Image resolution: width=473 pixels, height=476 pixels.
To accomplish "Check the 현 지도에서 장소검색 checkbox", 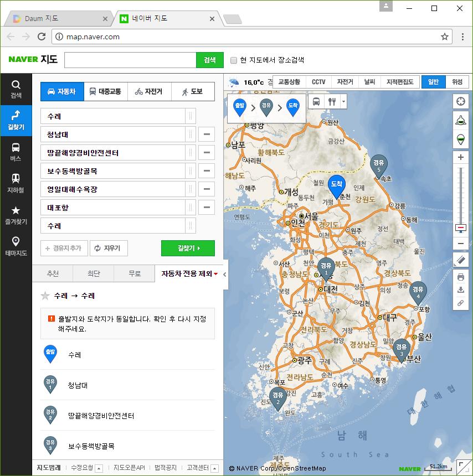I will (x=234, y=60).
